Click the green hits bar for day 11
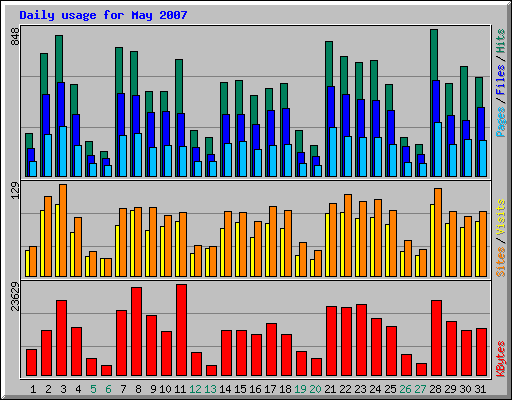 (x=179, y=86)
